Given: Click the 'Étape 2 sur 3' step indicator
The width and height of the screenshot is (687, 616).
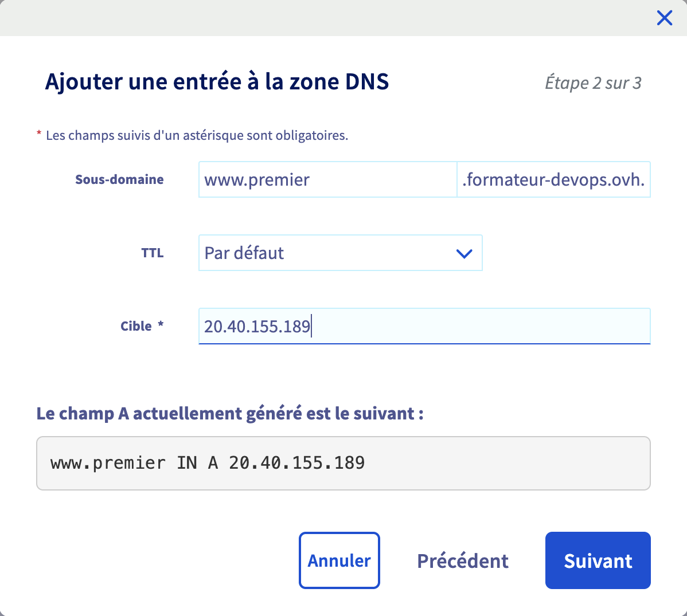Looking at the screenshot, I should coord(593,83).
